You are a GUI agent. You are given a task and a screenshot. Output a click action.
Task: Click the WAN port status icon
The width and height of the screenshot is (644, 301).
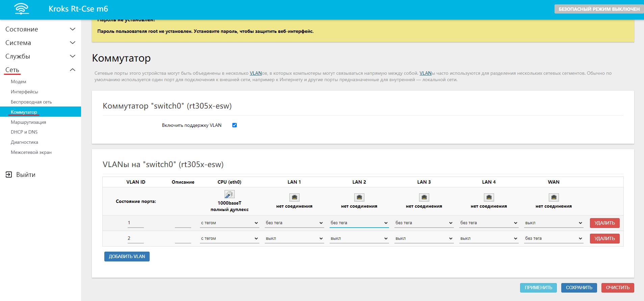pos(553,197)
